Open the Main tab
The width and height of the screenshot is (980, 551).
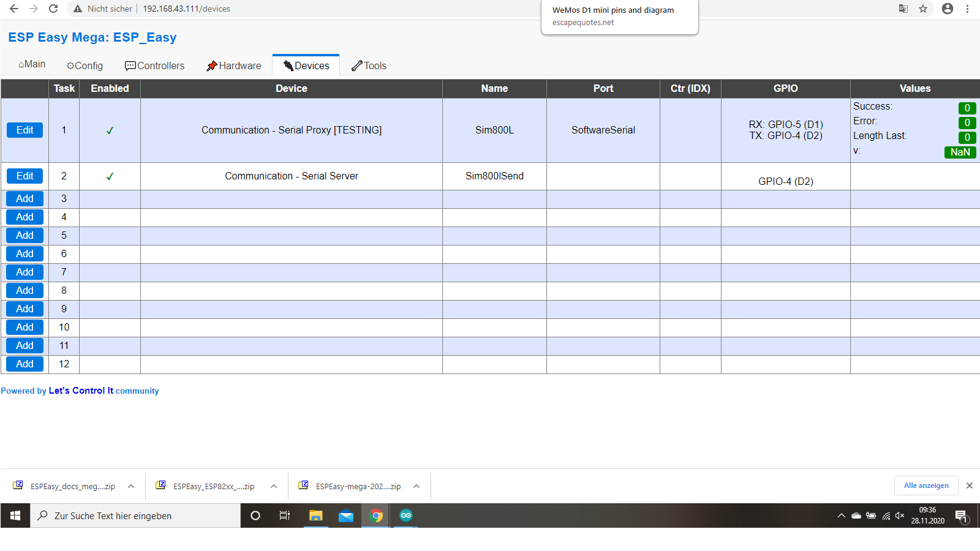pyautogui.click(x=32, y=64)
